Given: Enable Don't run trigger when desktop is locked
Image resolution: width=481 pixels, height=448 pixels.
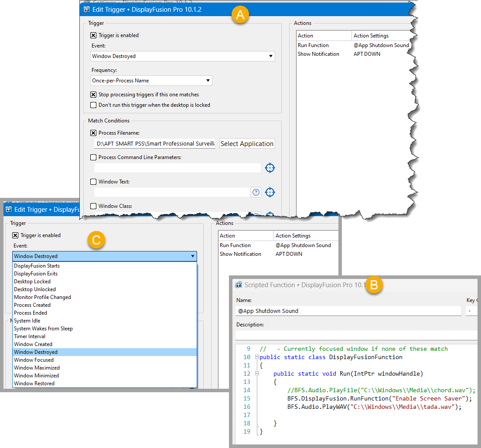Looking at the screenshot, I should [x=93, y=105].
